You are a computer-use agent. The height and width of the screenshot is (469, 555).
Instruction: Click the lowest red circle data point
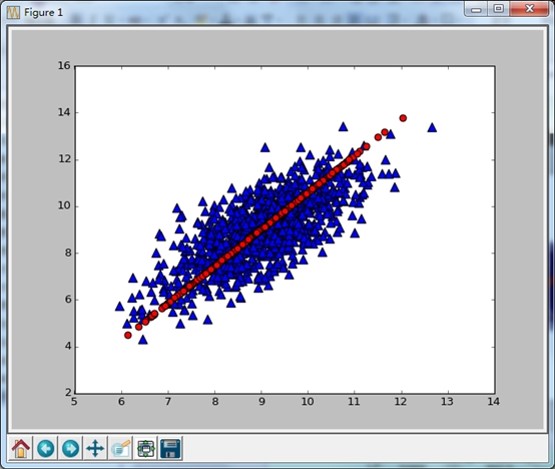128,335
